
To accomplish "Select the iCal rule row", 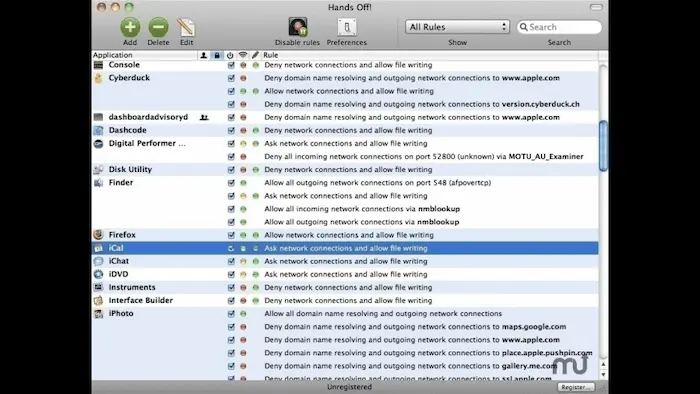I will [345, 248].
